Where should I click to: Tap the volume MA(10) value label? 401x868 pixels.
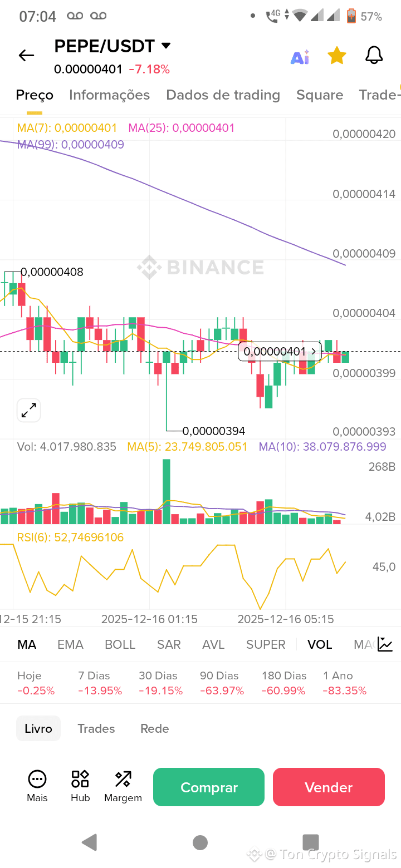322,446
